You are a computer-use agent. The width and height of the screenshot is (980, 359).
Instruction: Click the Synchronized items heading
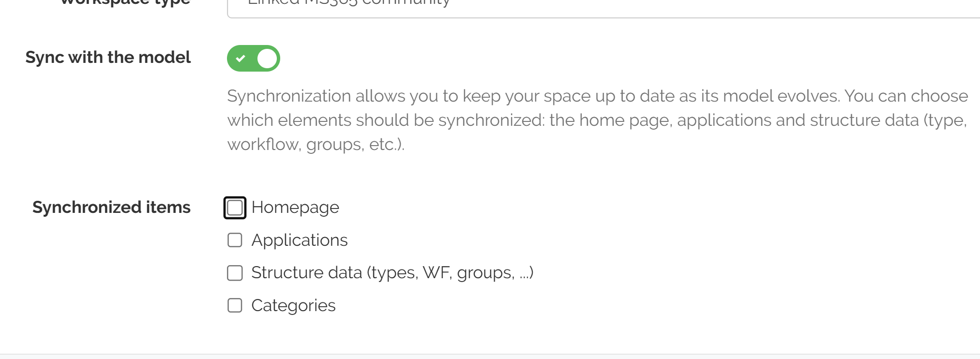pos(111,208)
